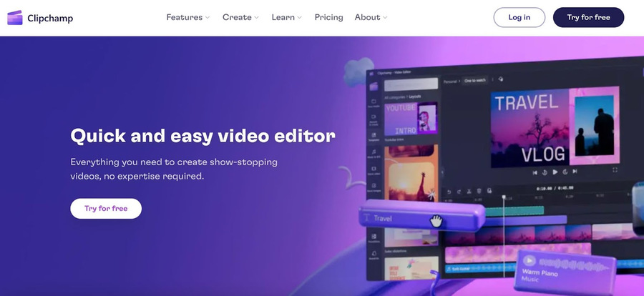The width and height of the screenshot is (644, 296).
Task: Expand the Create dropdown menu
Action: [x=240, y=17]
